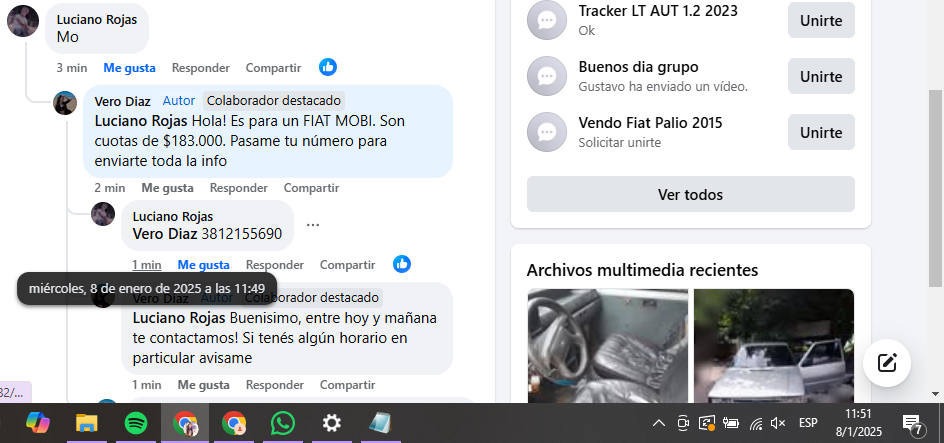The image size is (944, 443).
Task: Toggle Me gusta on Luciano's 3812155690 comment
Action: click(x=203, y=265)
